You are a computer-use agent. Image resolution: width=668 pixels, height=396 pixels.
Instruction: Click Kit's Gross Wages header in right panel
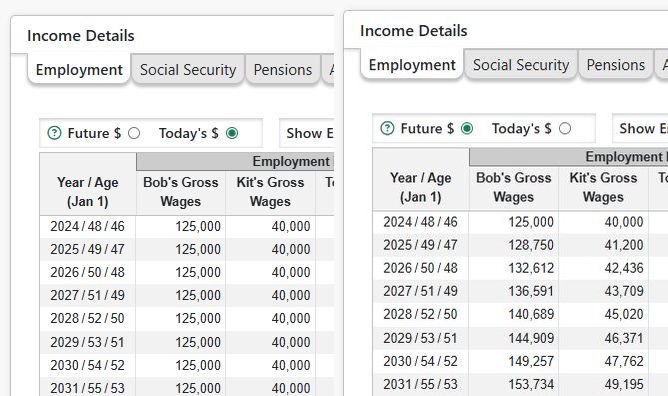click(x=603, y=187)
